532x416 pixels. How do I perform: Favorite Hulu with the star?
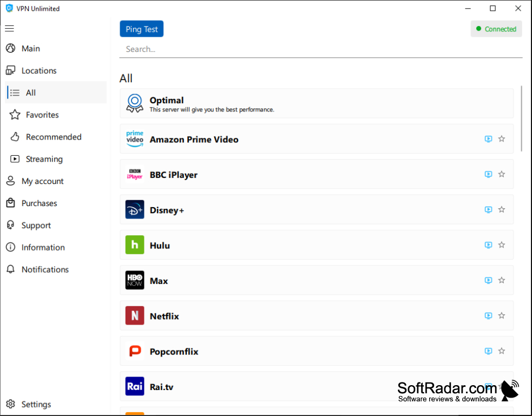tap(502, 245)
